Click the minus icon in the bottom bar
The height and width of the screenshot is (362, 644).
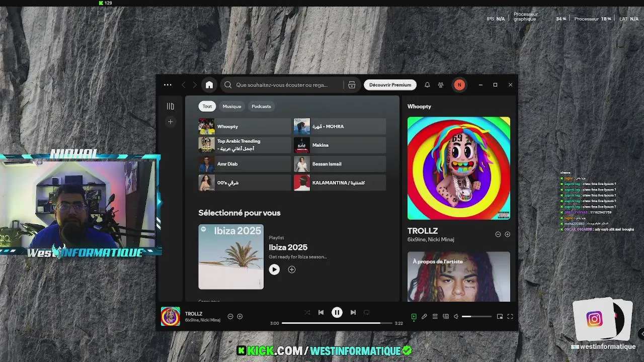pyautogui.click(x=230, y=316)
